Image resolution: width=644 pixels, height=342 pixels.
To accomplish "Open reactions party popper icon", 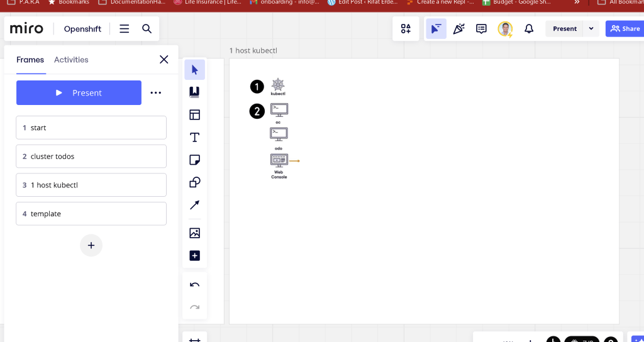I will click(458, 29).
